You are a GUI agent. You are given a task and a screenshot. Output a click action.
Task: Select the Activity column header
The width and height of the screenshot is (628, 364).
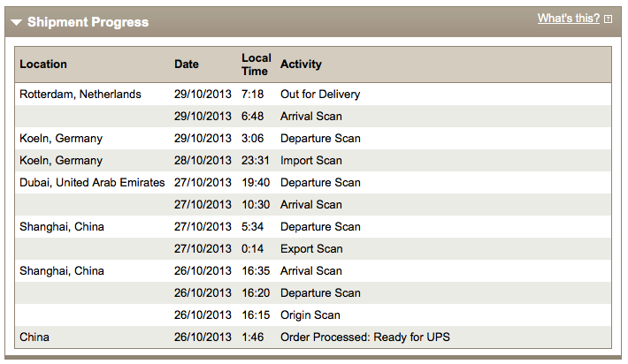pos(301,64)
